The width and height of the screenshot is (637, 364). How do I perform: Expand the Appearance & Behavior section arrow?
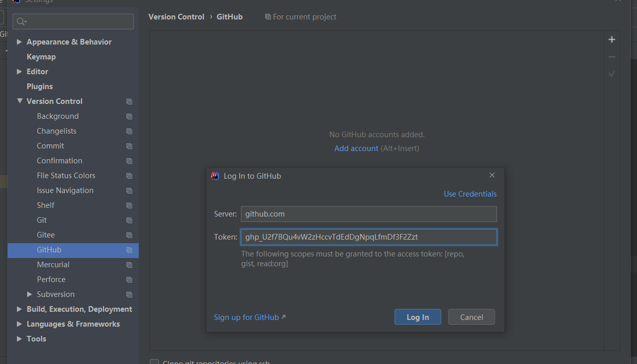[19, 42]
